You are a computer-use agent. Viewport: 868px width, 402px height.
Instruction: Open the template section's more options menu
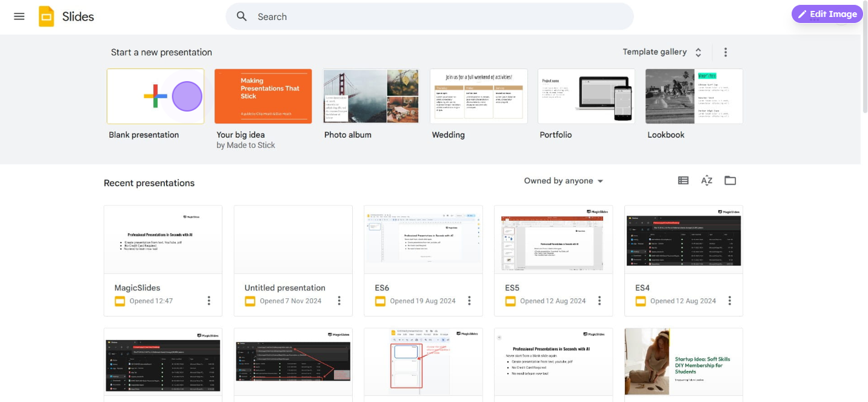click(726, 52)
